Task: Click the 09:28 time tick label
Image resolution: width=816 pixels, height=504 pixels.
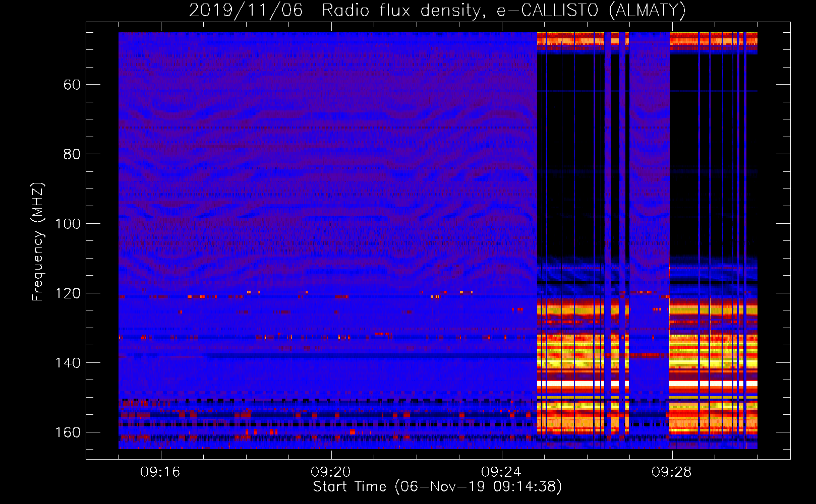Action: click(x=672, y=472)
